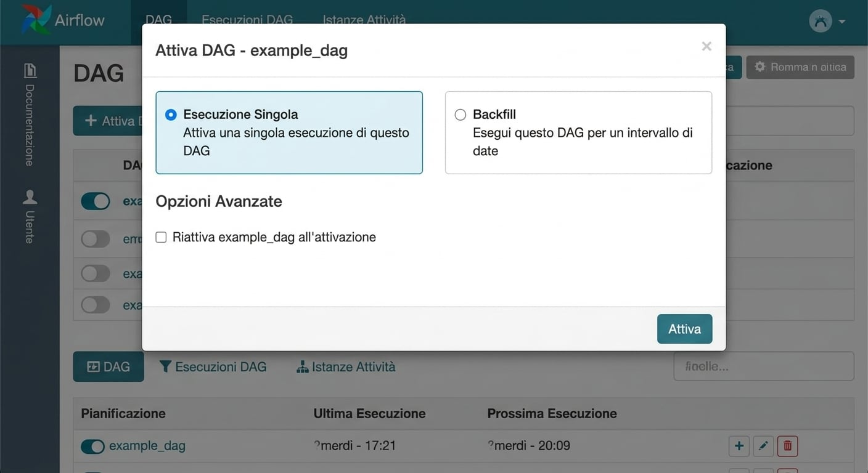Click the 17:21 last run value

tap(354, 445)
